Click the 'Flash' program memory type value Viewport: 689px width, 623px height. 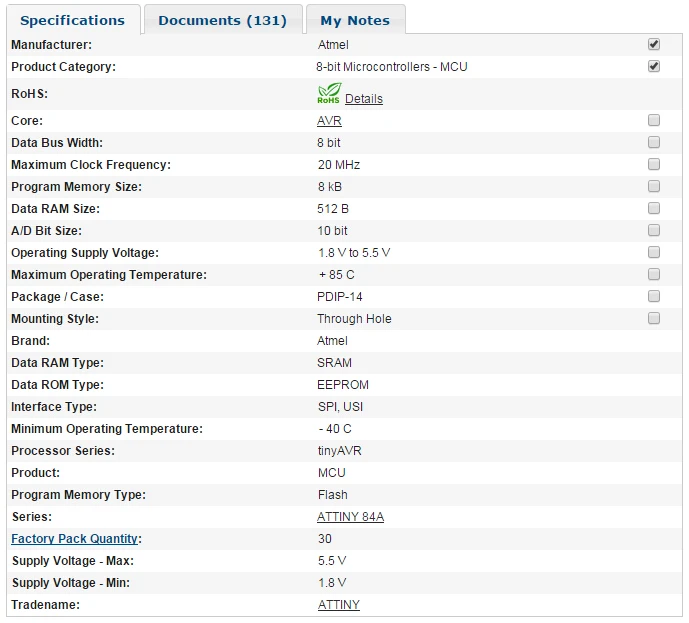[x=333, y=495]
